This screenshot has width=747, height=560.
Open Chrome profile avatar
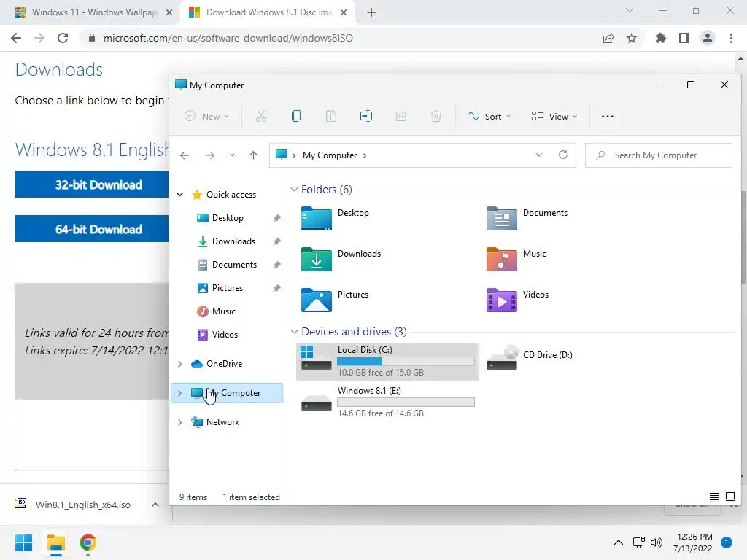[x=708, y=38]
